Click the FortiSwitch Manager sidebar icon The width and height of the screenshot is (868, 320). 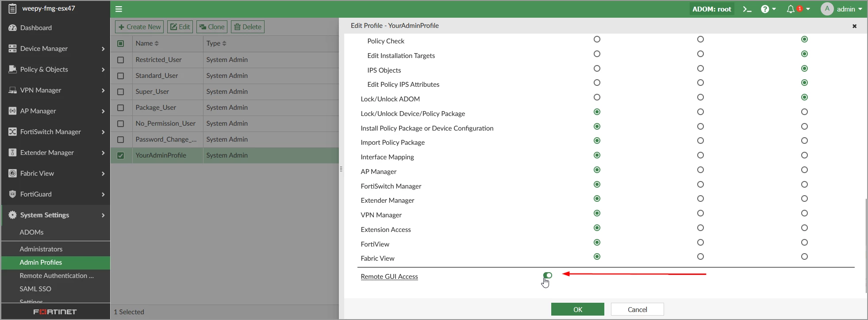[12, 131]
